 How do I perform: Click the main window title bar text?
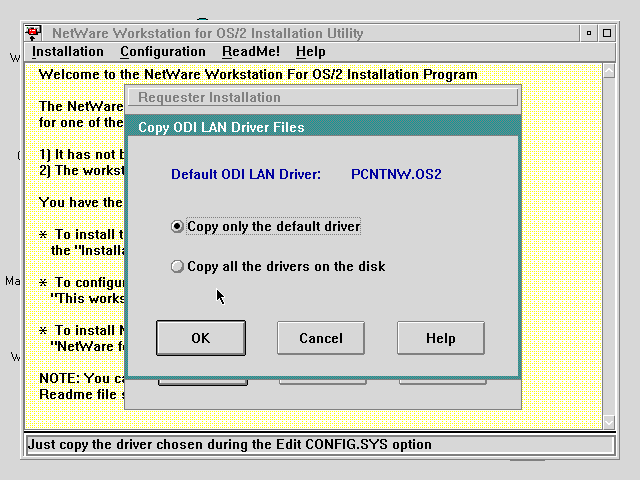tap(207, 33)
